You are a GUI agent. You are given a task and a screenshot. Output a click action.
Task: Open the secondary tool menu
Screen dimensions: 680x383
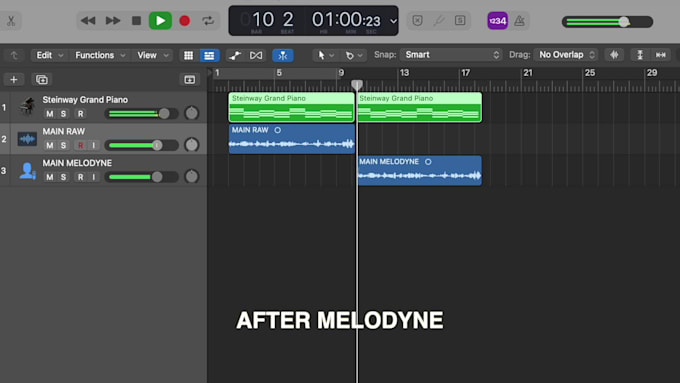pyautogui.click(x=353, y=55)
